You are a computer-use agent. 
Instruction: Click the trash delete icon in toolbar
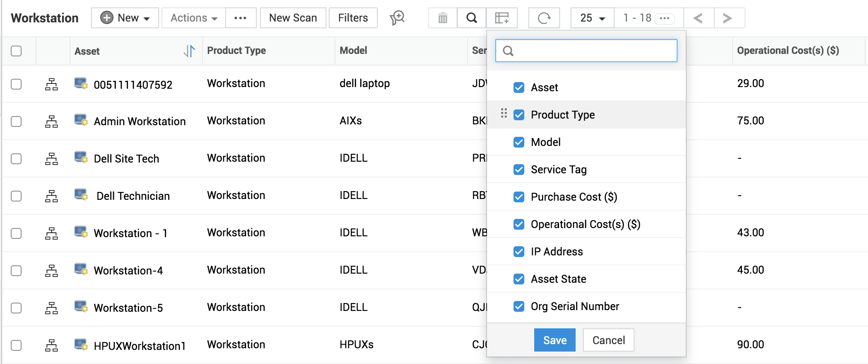(443, 18)
